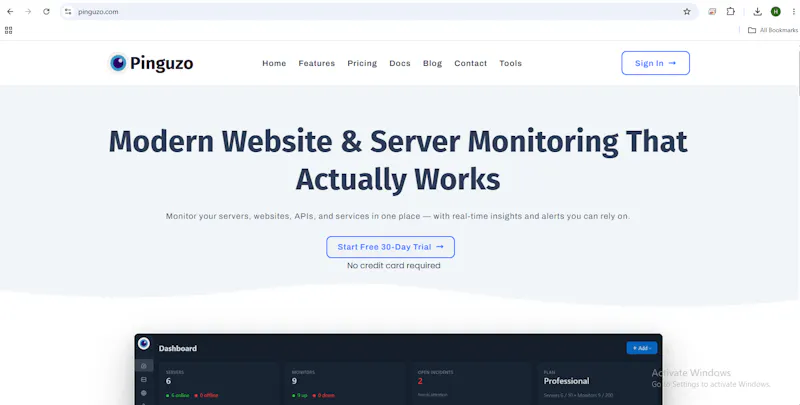Click the 'Monitor your servers, websites' subtitle
This screenshot has width=800, height=405.
pos(398,216)
